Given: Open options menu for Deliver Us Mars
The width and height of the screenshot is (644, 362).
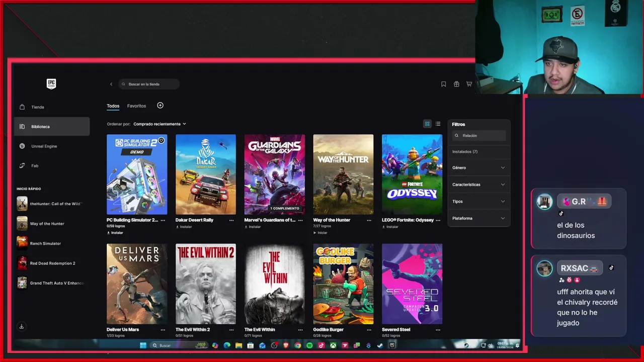Looking at the screenshot, I should tap(163, 330).
